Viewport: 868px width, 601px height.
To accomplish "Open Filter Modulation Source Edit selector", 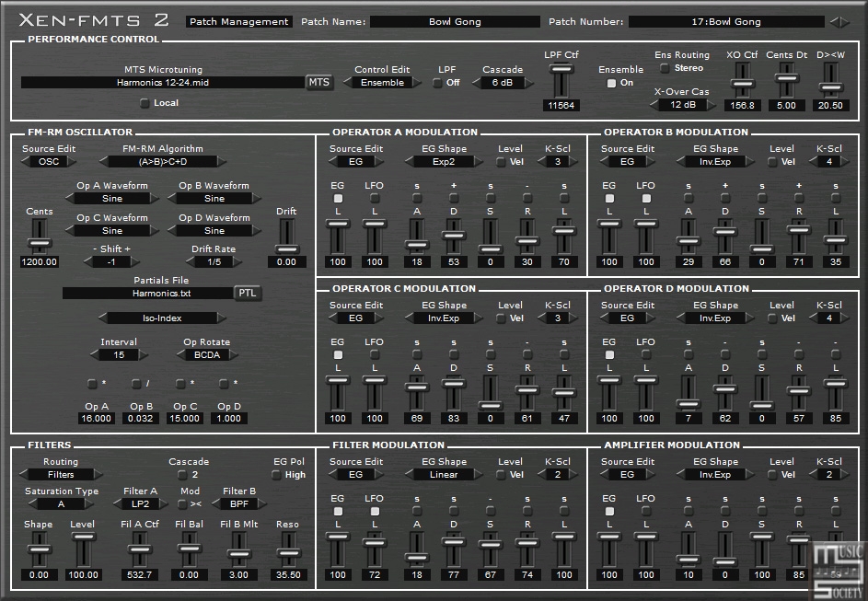I will (x=355, y=474).
